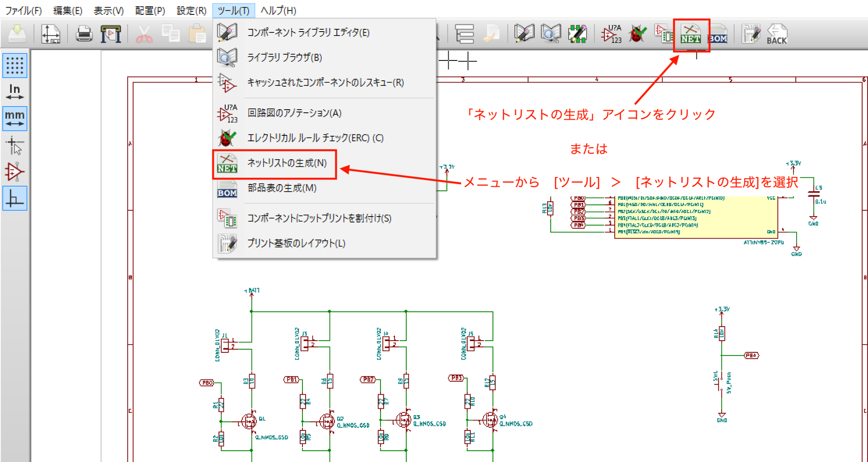The height and width of the screenshot is (462, 868).
Task: Click the plot schematic icon
Action: pyautogui.click(x=110, y=33)
